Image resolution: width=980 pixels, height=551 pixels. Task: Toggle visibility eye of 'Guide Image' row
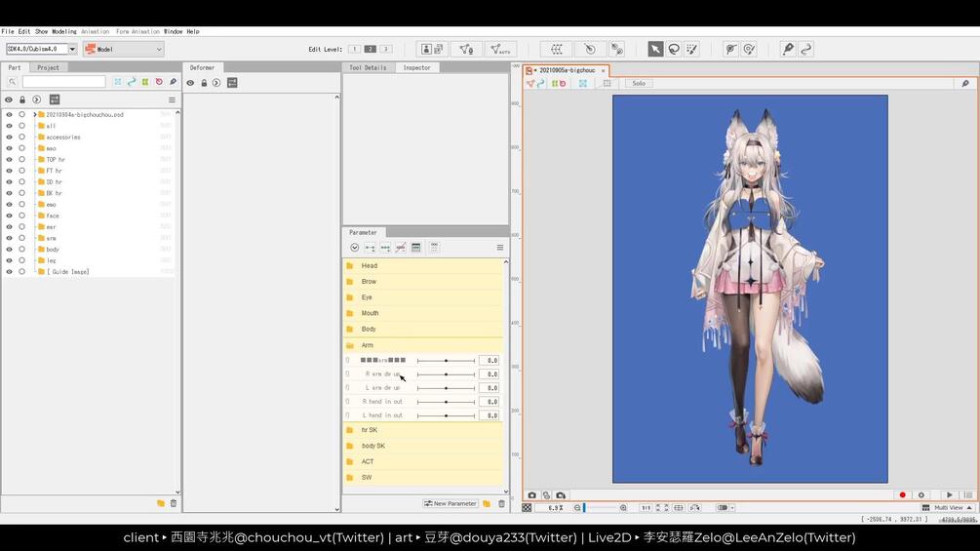coord(9,272)
